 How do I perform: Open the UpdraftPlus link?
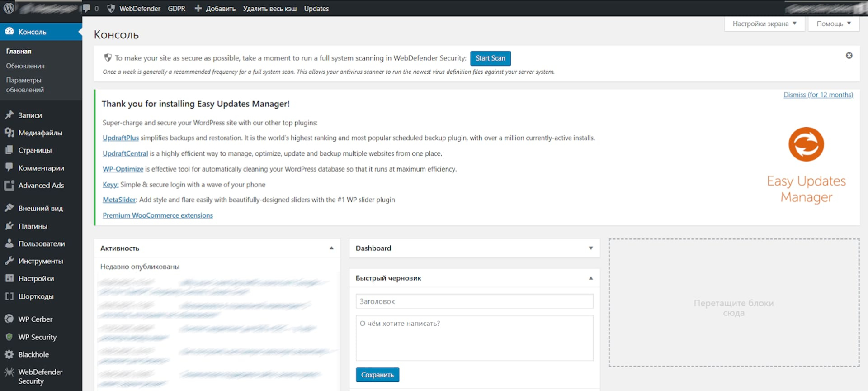[x=121, y=138]
